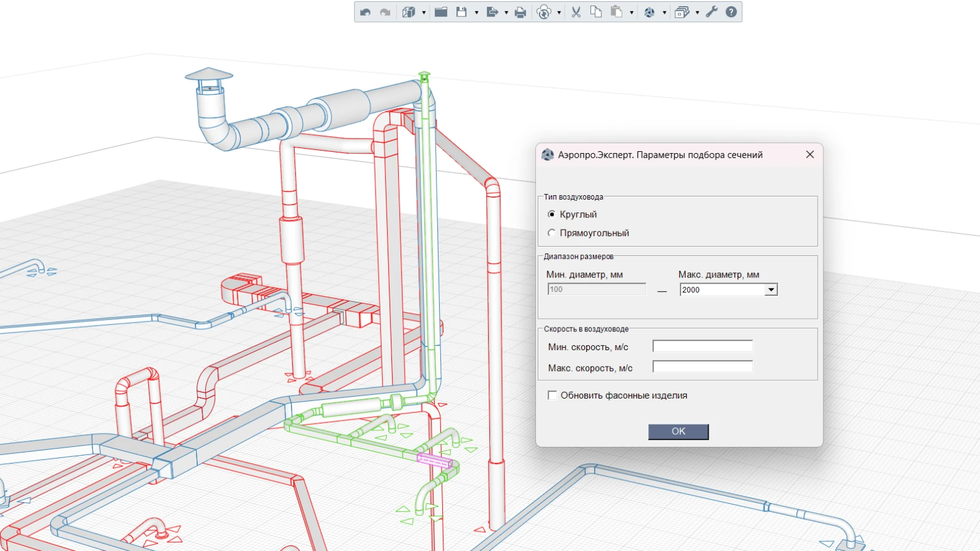Expand the windows layout dropdown arrow
Image resolution: width=980 pixels, height=551 pixels.
pos(698,13)
